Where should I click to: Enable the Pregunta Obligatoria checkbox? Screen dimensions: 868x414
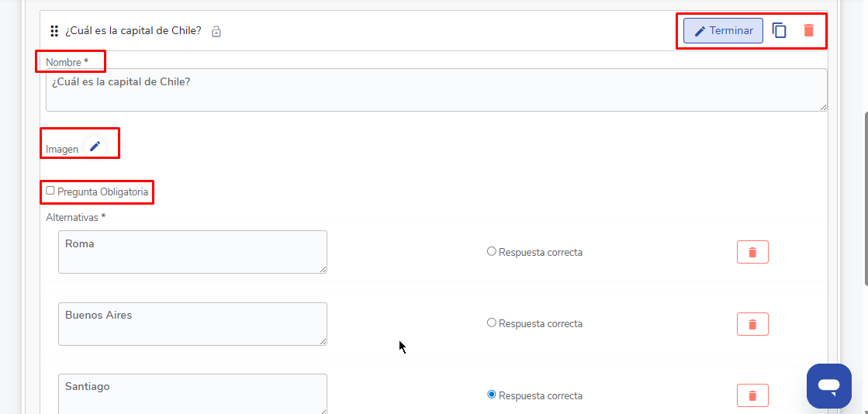(x=50, y=191)
